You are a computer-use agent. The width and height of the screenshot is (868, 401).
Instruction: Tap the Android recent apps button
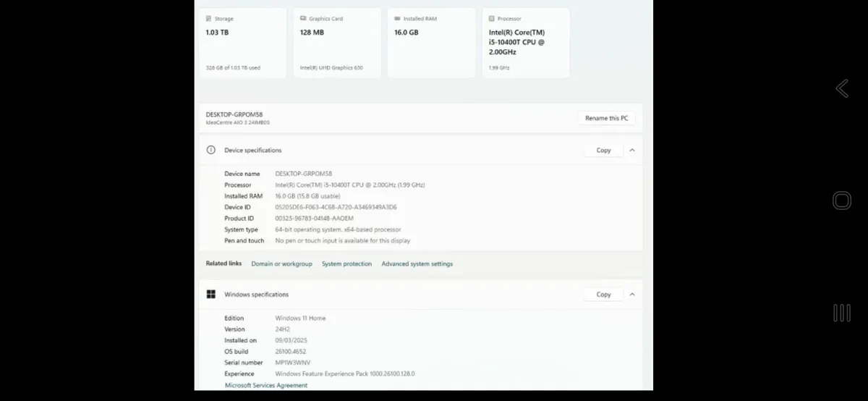[x=842, y=313]
